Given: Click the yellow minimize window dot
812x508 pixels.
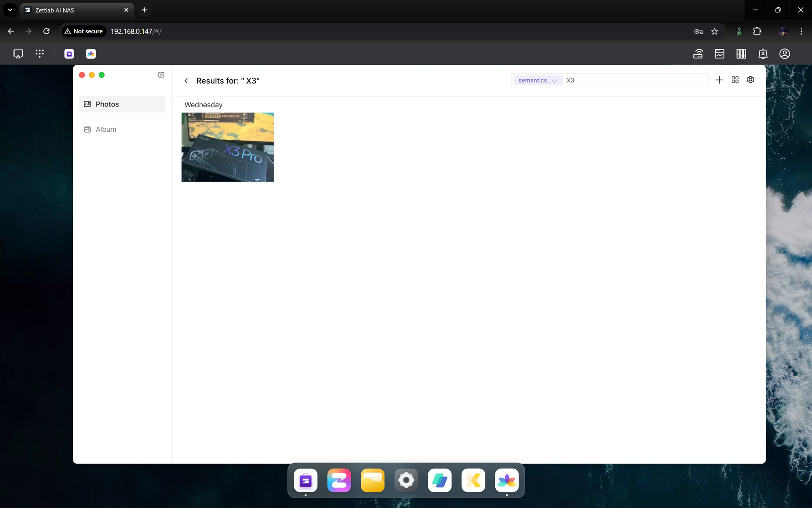Looking at the screenshot, I should (x=92, y=75).
